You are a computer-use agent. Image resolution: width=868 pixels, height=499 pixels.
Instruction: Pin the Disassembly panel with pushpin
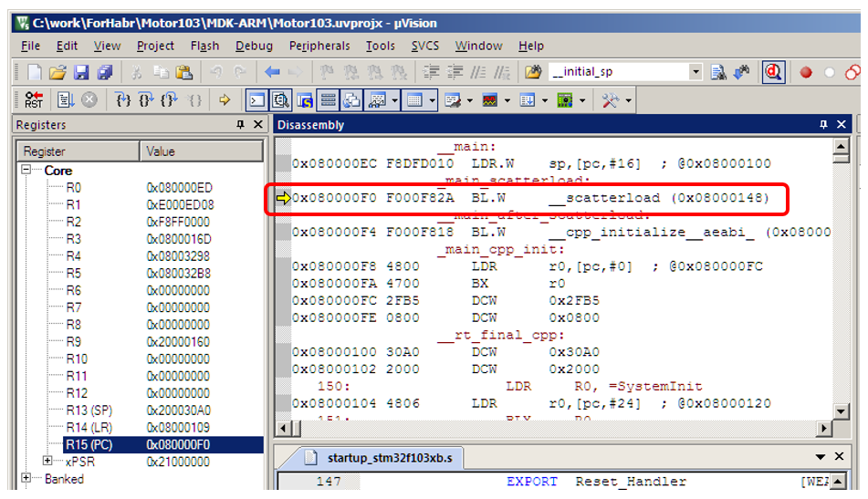(x=823, y=124)
